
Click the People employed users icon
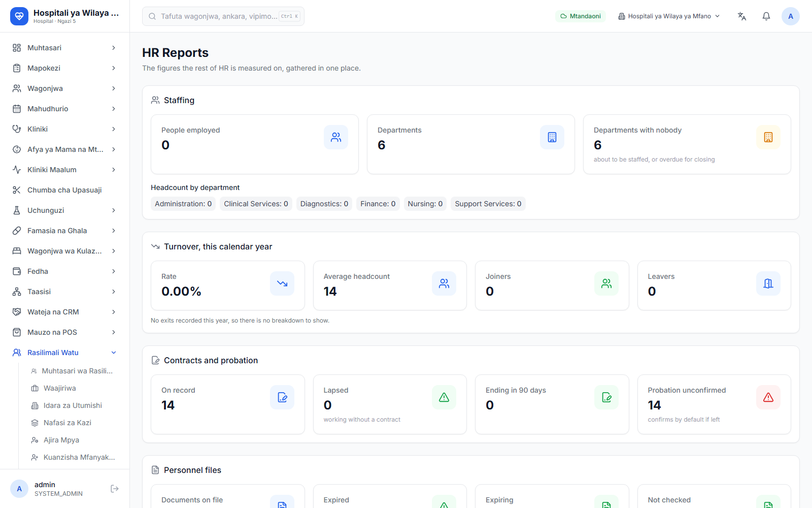click(x=336, y=137)
